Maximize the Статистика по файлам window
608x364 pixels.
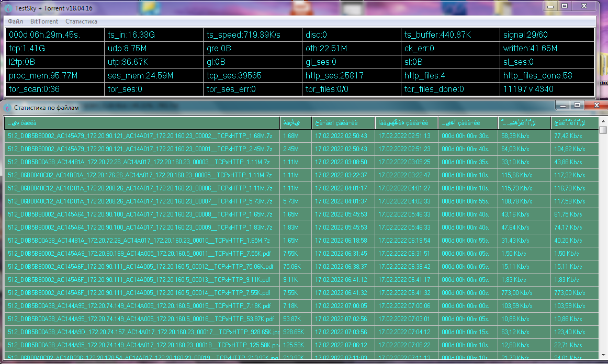coord(577,106)
